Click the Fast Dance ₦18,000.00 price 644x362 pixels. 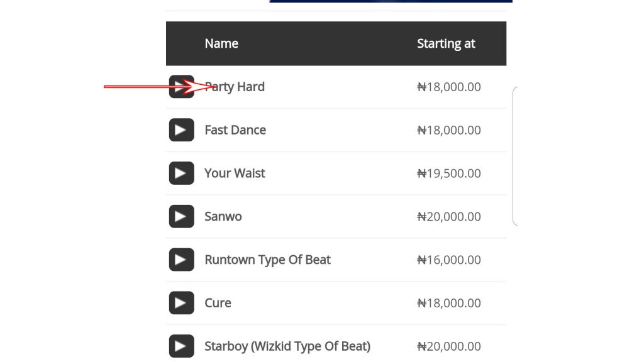pos(449,130)
